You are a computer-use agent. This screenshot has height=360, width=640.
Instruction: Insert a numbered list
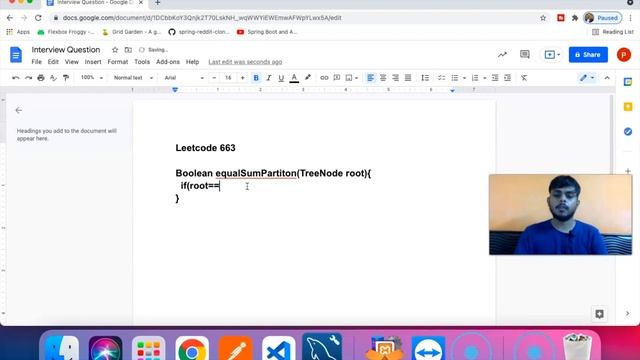tap(475, 78)
